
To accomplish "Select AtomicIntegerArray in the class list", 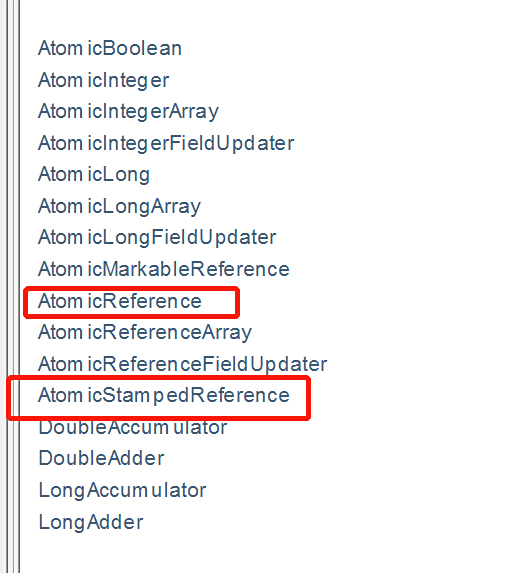I will [x=128, y=111].
